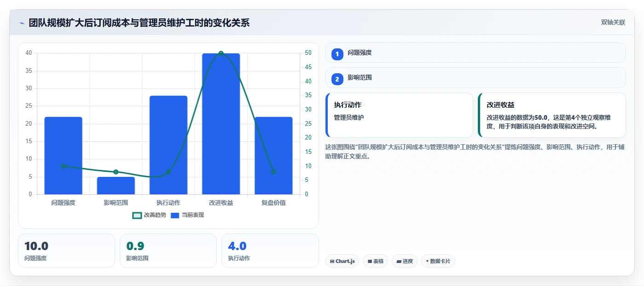Click the x-axis label 问题强度

click(63, 203)
